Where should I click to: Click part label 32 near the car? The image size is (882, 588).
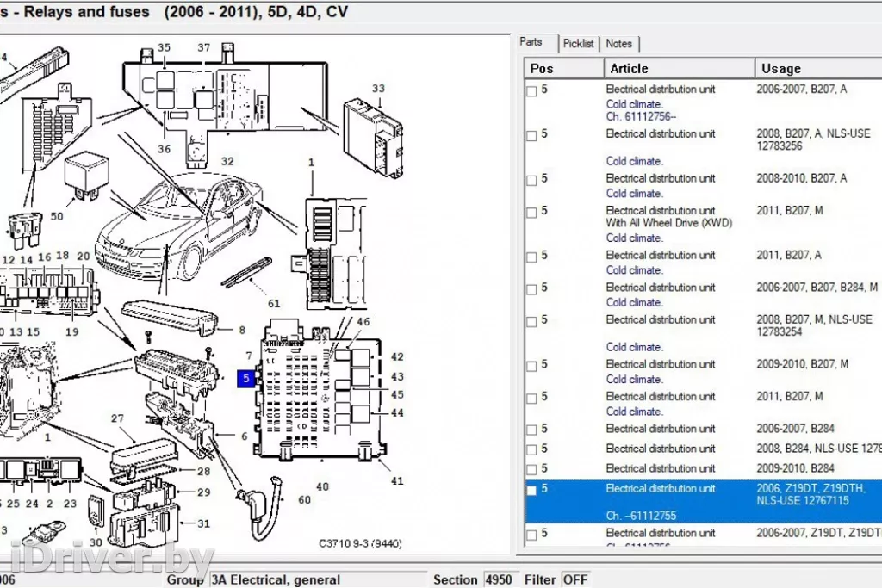(227, 161)
